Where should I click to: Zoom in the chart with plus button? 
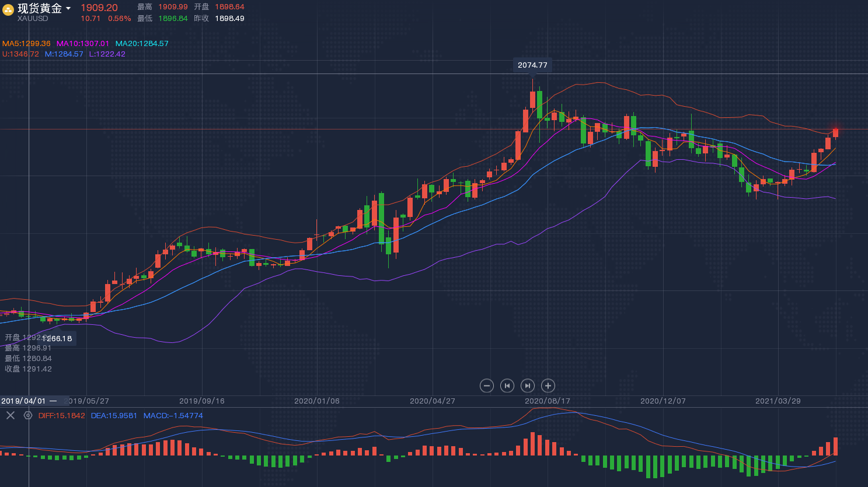(548, 386)
